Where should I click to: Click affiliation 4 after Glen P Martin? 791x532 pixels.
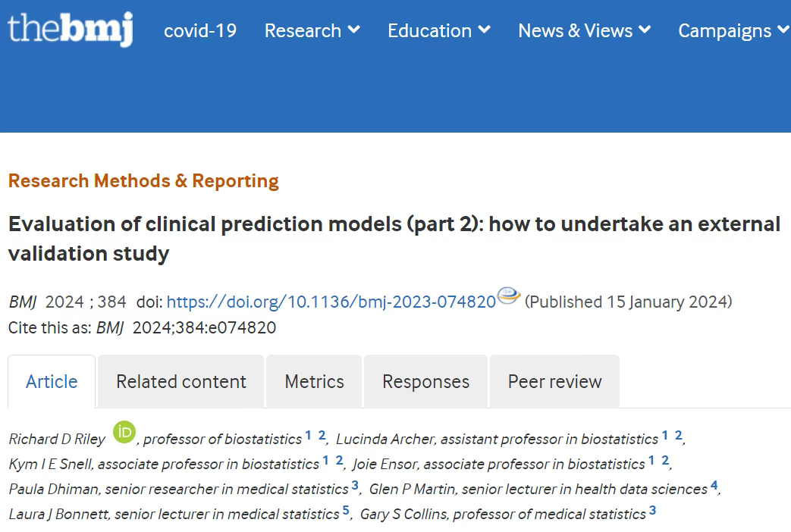[714, 485]
